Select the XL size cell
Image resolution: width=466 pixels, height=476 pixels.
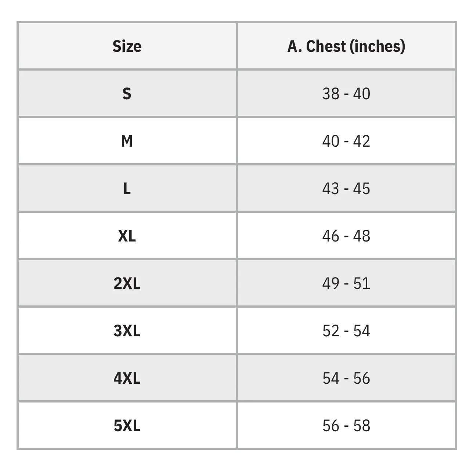(127, 236)
